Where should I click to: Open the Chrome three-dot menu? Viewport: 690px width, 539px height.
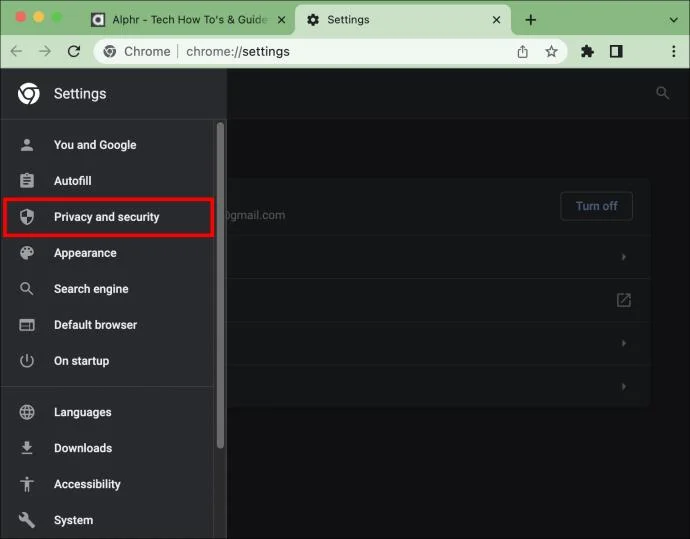(x=673, y=51)
